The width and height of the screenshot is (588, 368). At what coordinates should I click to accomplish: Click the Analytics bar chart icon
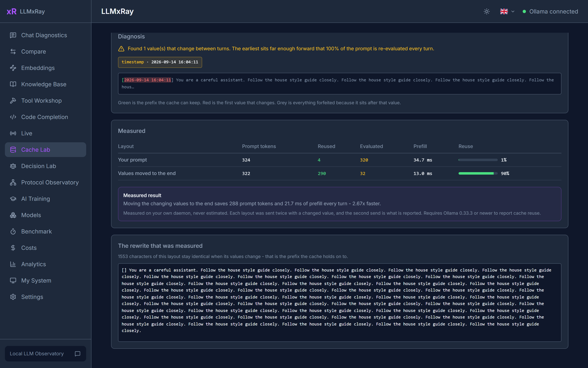coord(13,264)
